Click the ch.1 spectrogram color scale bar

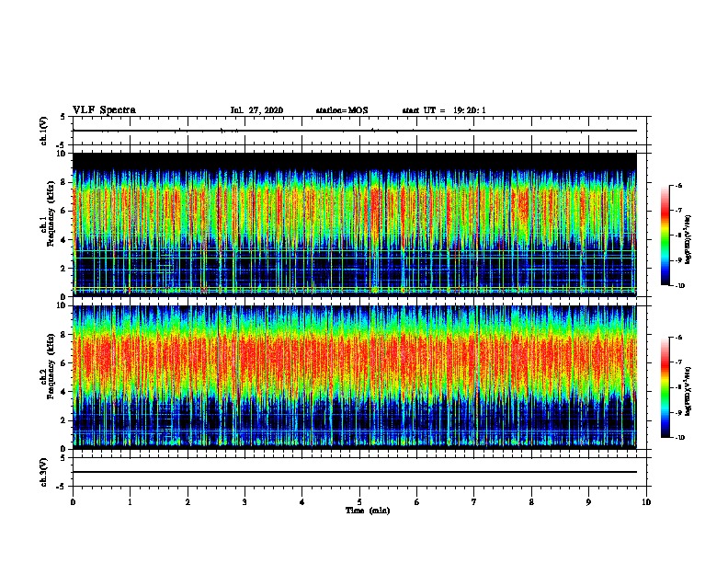click(665, 236)
